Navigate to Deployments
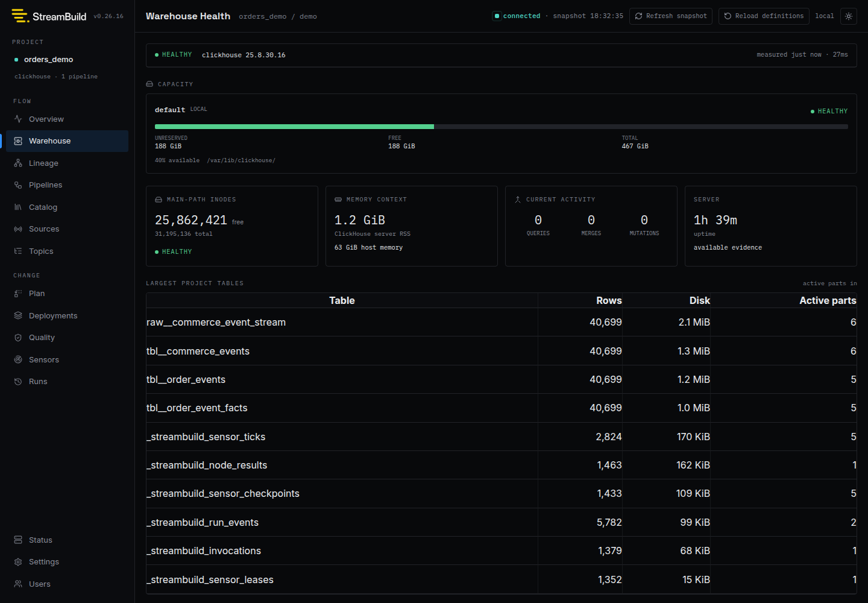The image size is (868, 603). point(68,315)
